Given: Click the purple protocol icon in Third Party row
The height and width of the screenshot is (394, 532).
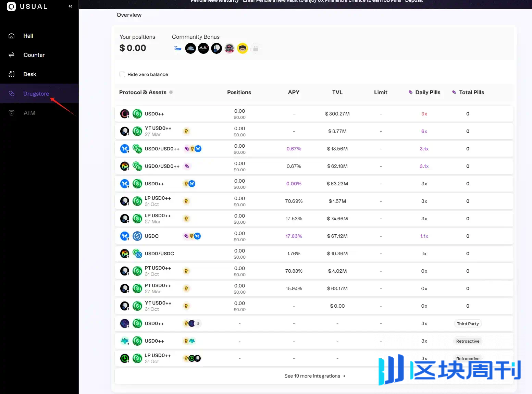Looking at the screenshot, I should pos(125,323).
